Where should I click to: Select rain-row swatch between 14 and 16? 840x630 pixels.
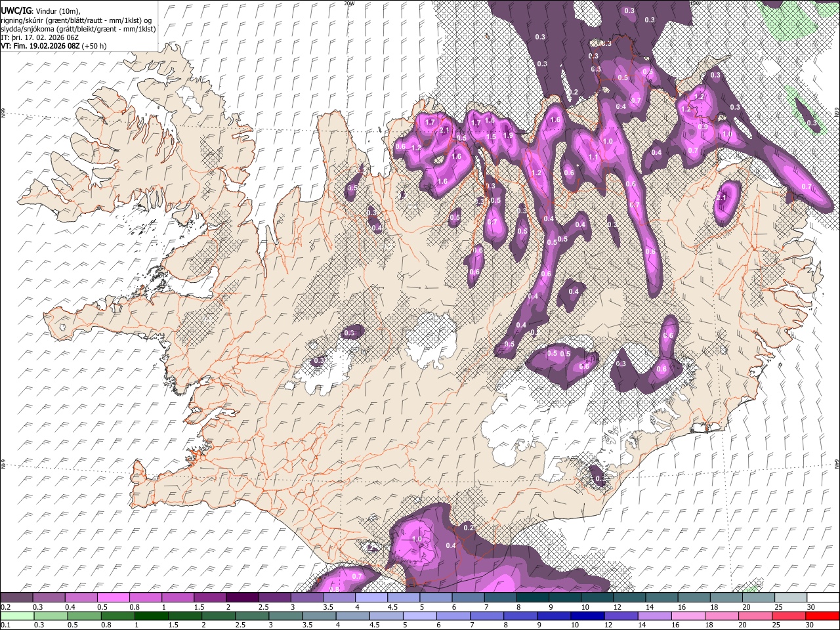point(656,616)
